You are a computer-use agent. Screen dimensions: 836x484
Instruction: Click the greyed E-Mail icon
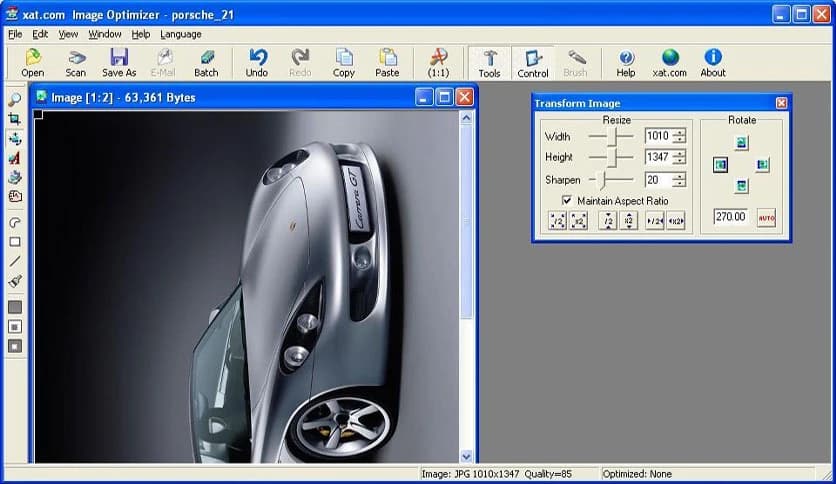coord(163,57)
